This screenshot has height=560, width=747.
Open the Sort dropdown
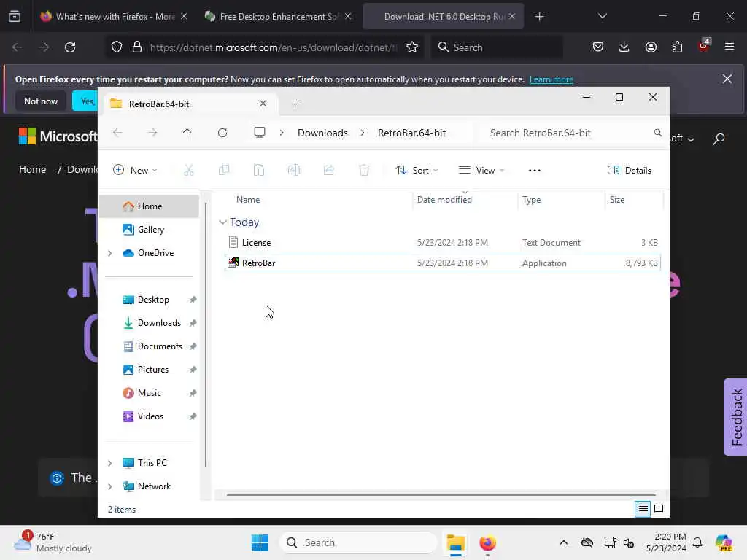(x=417, y=170)
